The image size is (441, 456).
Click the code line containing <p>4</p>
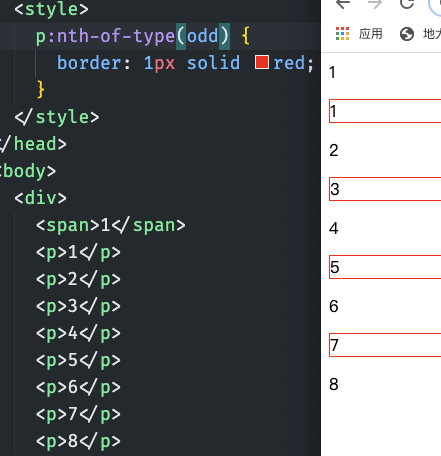[x=78, y=333]
